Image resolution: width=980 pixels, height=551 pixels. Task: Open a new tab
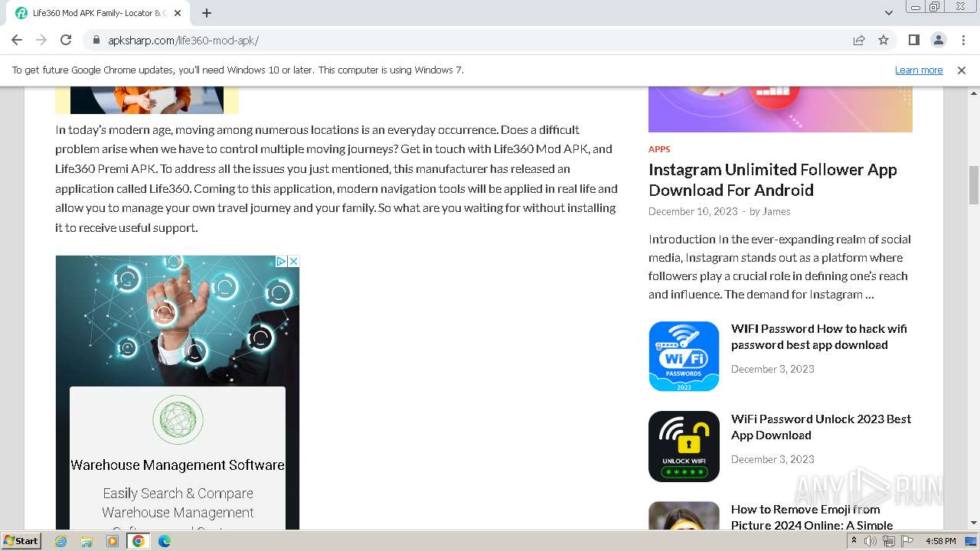click(207, 13)
